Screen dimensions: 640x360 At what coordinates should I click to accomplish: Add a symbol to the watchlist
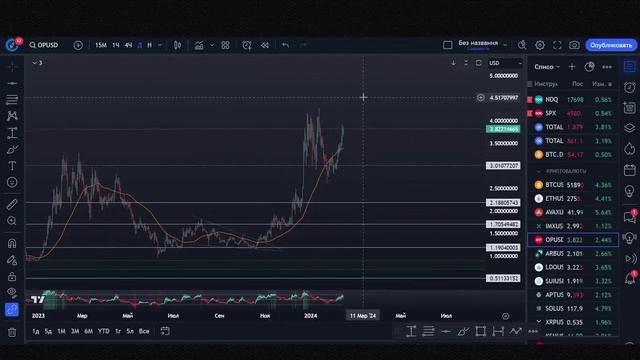pos(571,67)
